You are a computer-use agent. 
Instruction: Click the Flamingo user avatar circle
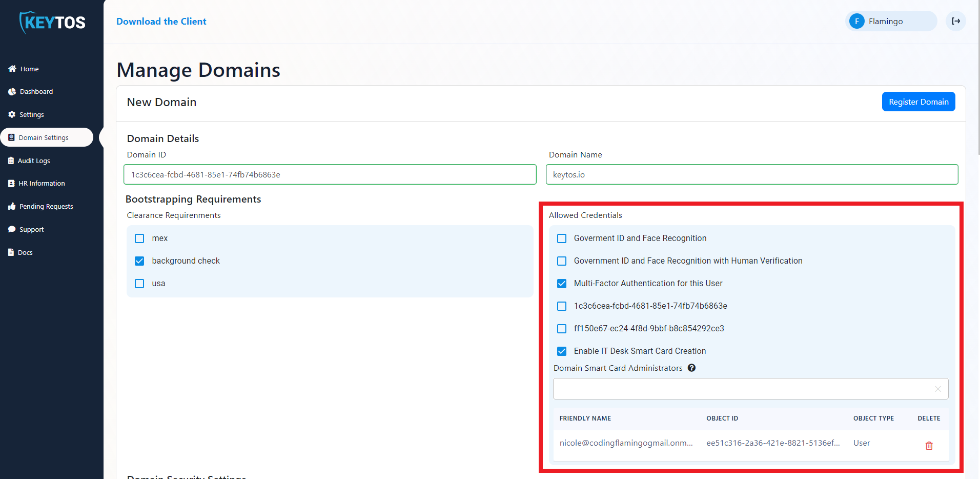pos(857,21)
